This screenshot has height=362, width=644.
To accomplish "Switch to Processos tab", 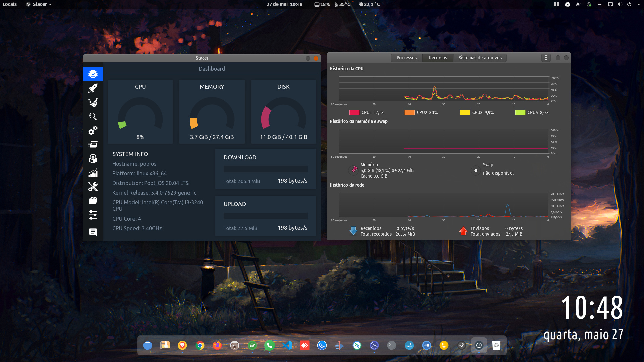I will pos(407,58).
